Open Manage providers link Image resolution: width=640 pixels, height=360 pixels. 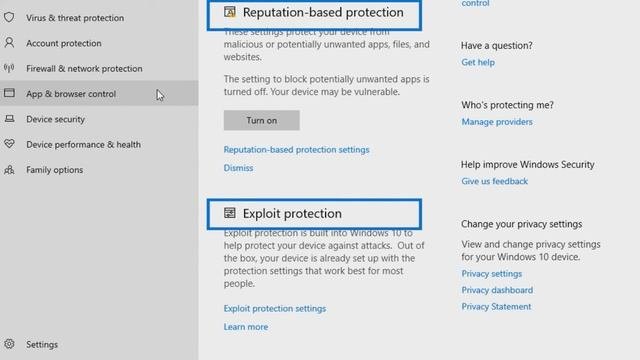(x=497, y=122)
